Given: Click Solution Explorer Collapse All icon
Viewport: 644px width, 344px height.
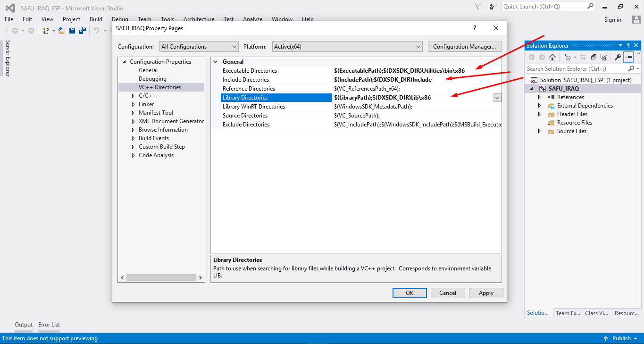Looking at the screenshot, I should point(593,57).
